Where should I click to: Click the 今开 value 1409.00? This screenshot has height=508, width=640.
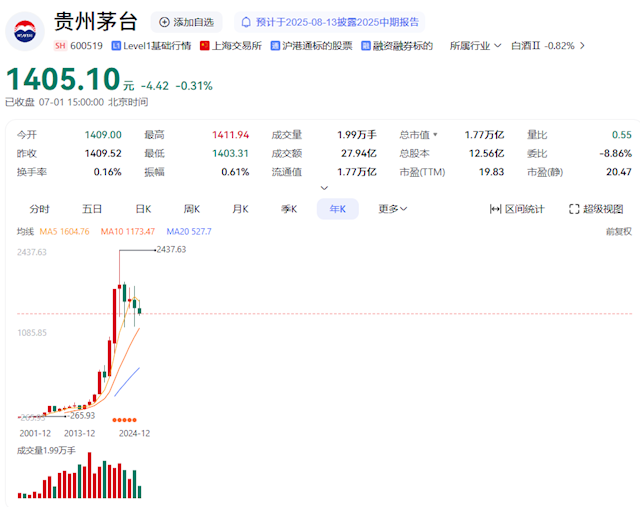pos(103,135)
